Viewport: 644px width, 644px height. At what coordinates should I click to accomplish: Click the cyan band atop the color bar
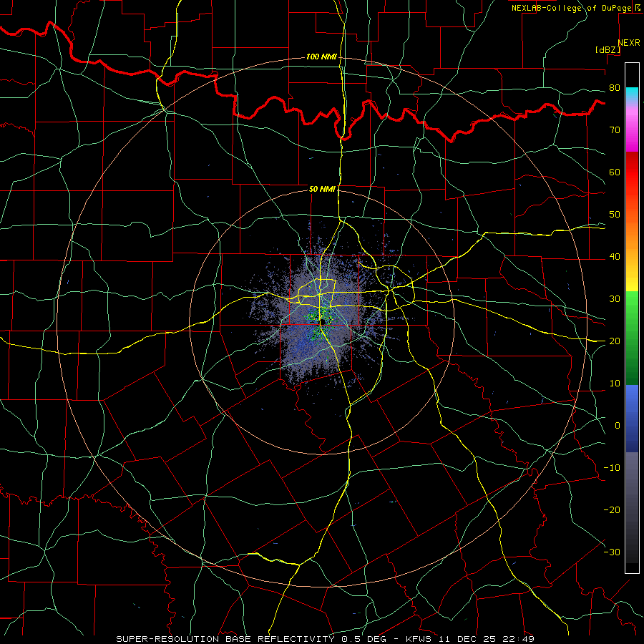tap(632, 92)
